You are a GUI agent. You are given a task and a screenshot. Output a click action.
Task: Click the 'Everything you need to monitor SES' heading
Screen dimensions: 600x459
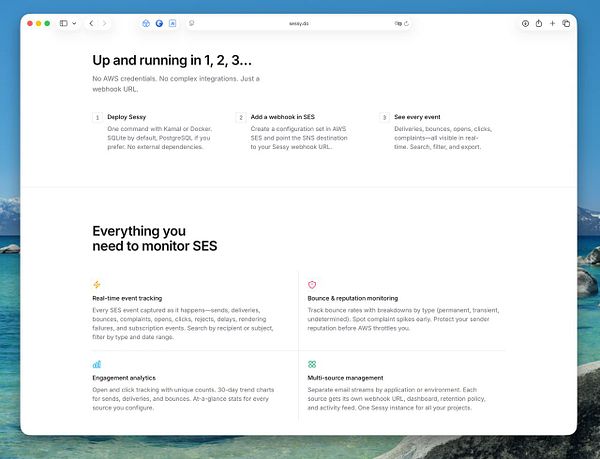[x=155, y=238]
